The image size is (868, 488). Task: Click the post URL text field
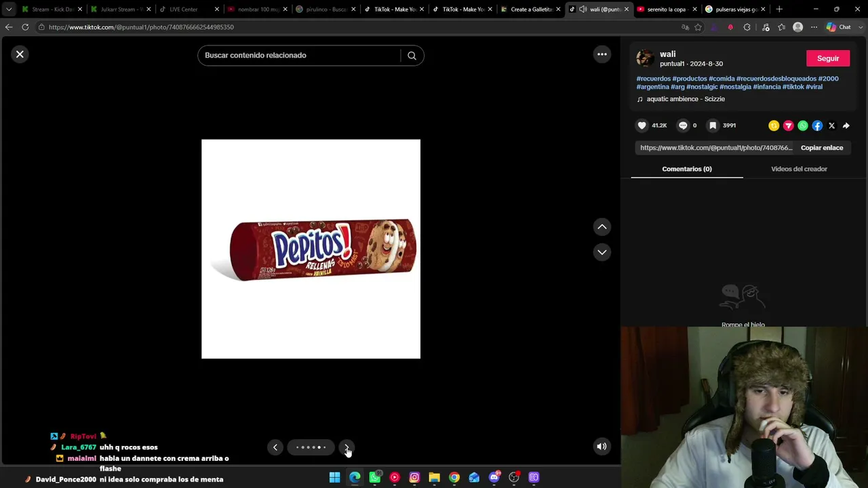(x=715, y=148)
